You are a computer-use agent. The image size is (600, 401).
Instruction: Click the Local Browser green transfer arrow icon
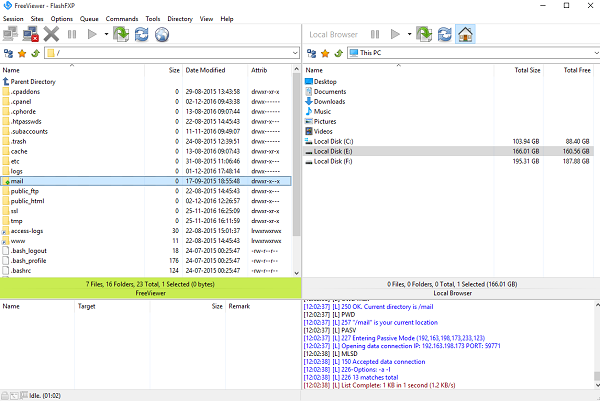[424, 34]
